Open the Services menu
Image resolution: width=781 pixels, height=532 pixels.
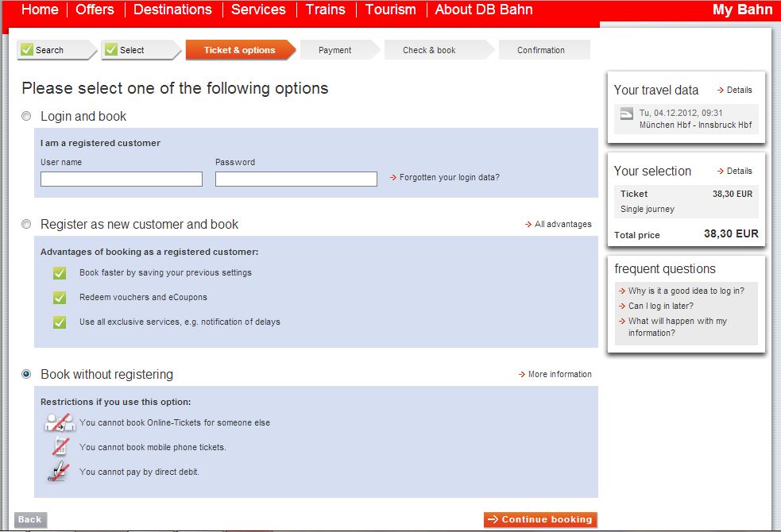point(258,10)
